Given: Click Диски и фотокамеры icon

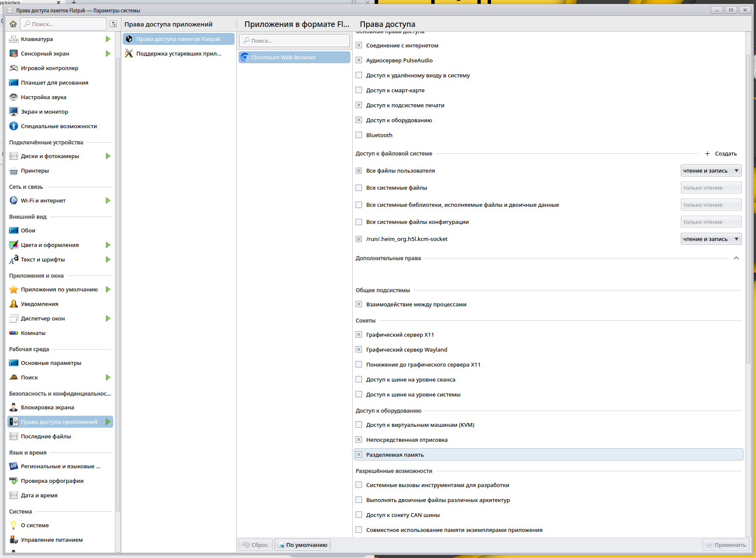Looking at the screenshot, I should (x=14, y=156).
